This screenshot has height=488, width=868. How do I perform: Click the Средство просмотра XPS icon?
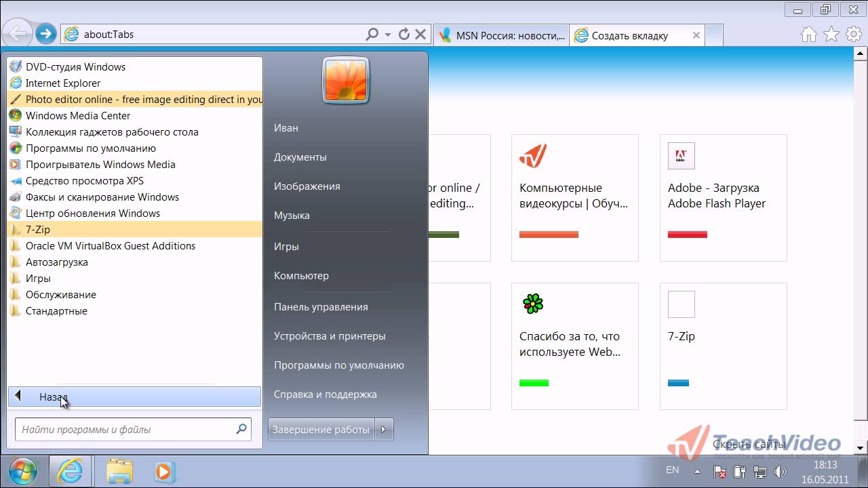tap(16, 180)
